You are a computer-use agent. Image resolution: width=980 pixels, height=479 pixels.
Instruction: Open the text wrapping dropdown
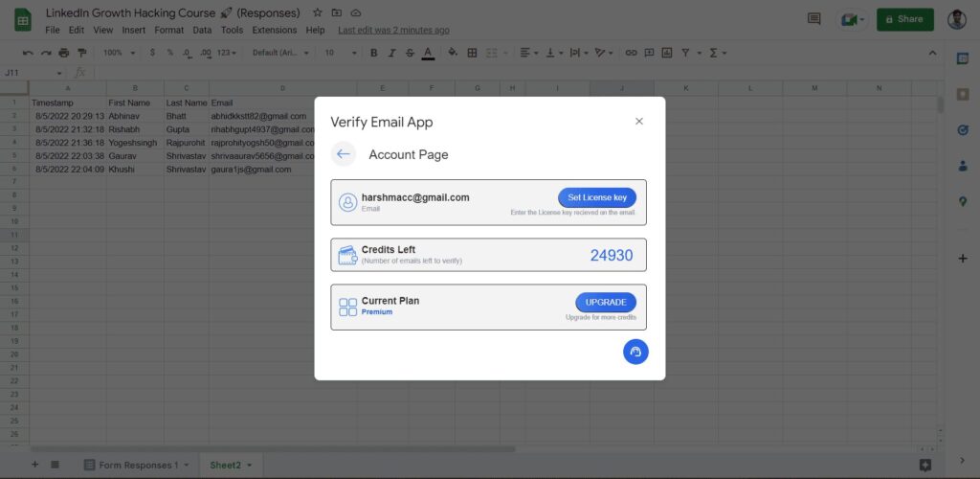pyautogui.click(x=579, y=53)
